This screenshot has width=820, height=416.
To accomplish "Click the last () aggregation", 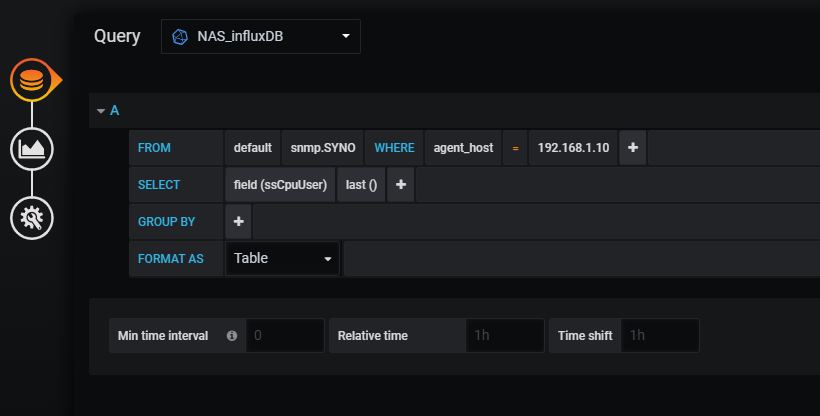I will tap(361, 185).
